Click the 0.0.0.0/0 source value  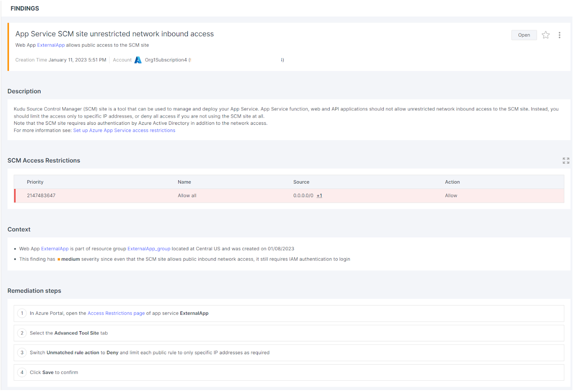(303, 196)
